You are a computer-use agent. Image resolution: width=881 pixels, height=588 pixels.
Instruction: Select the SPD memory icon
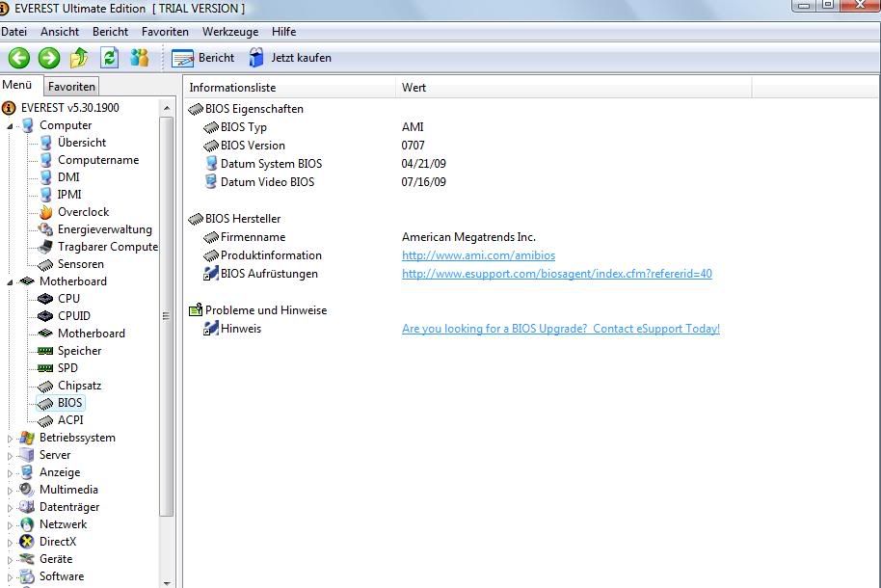tap(45, 369)
